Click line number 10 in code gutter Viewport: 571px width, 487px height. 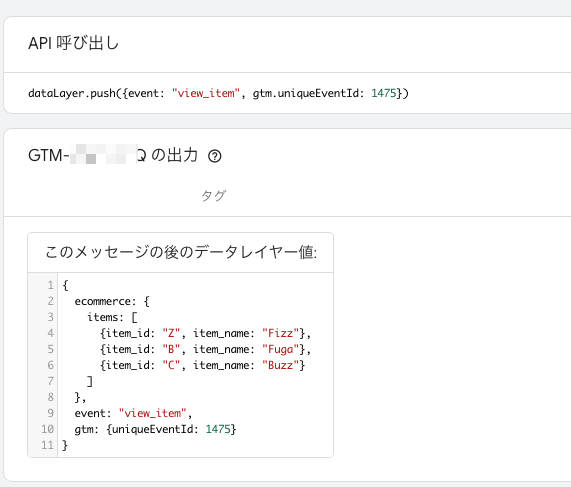(47, 429)
